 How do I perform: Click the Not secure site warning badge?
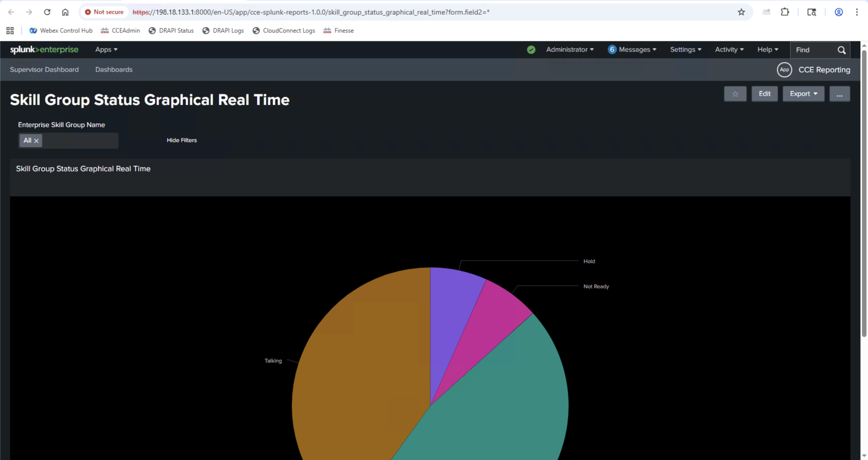(104, 12)
